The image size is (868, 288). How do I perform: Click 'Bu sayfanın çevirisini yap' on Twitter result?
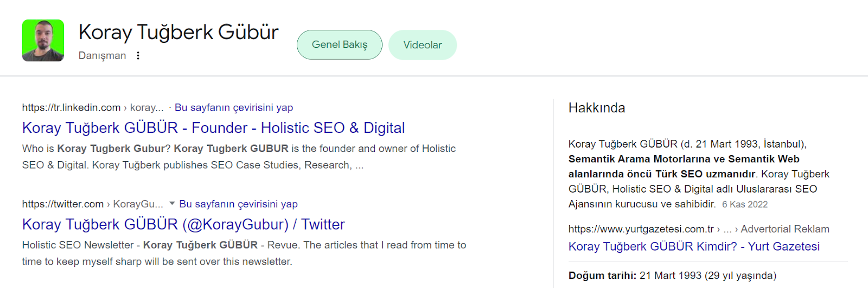pos(239,204)
